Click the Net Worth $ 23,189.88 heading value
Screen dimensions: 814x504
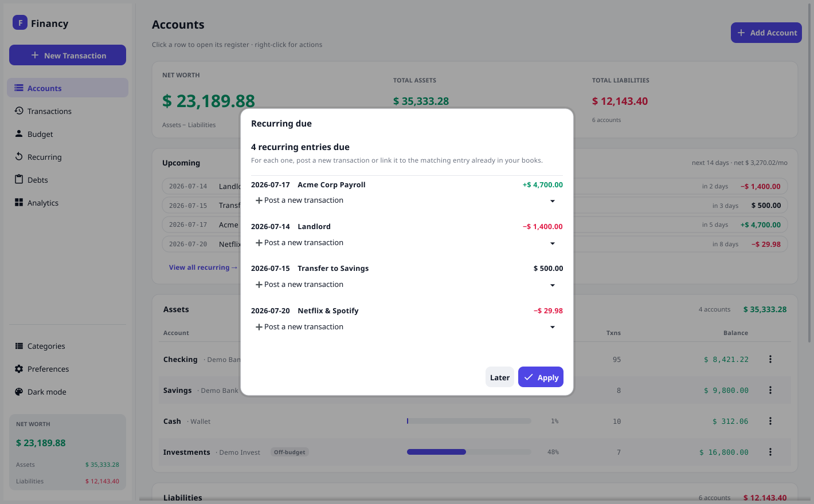click(x=209, y=101)
